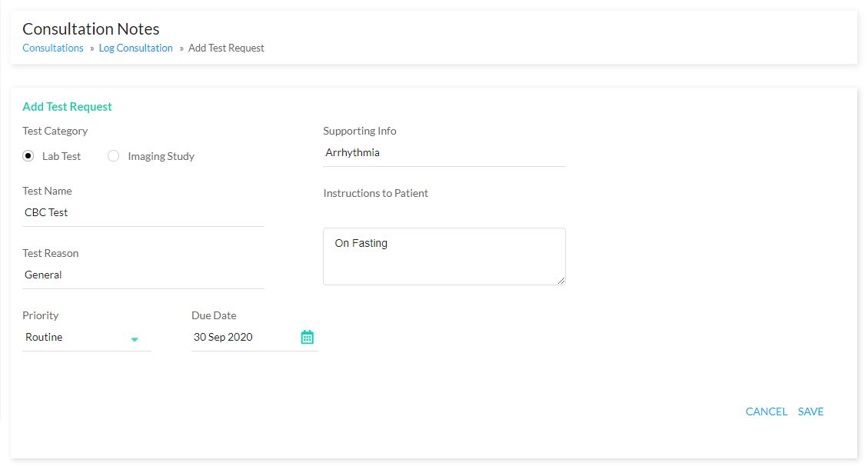Open the Routine priority combo box
The image size is (868, 473).
(x=86, y=338)
